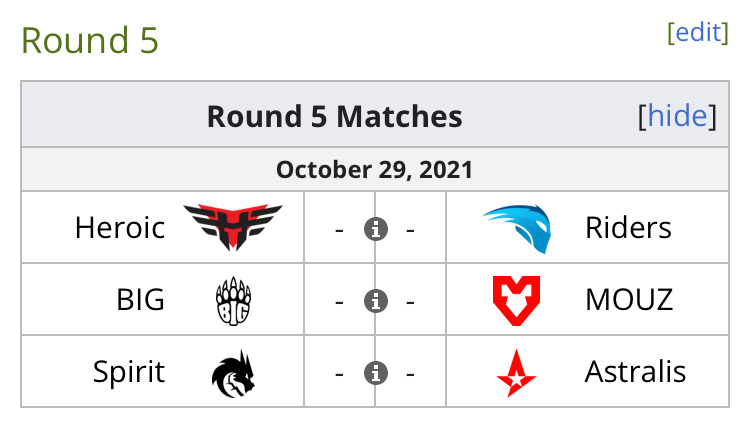The height and width of the screenshot is (441, 750).
Task: Click the Round 5 section heading
Action: 90,40
